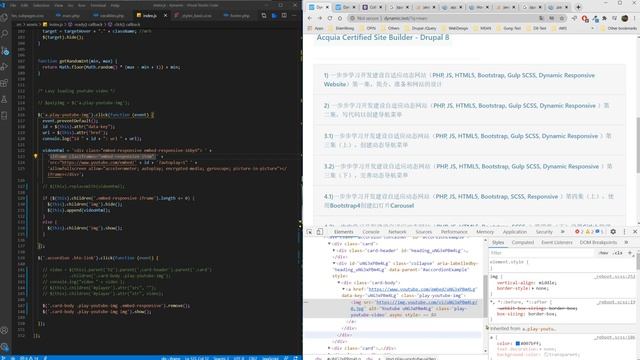Click the #007bff color swatch
Image resolution: width=640 pixels, height=360 pixels.
(x=518, y=343)
